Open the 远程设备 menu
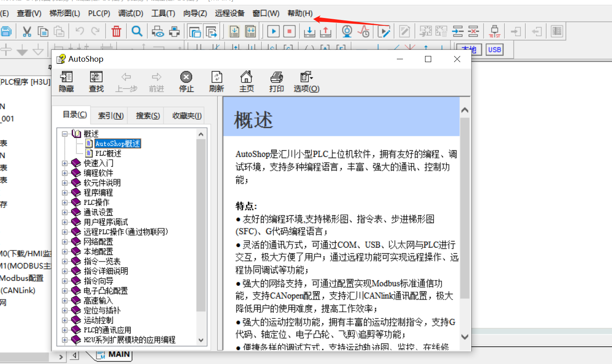612x364 pixels. [229, 13]
